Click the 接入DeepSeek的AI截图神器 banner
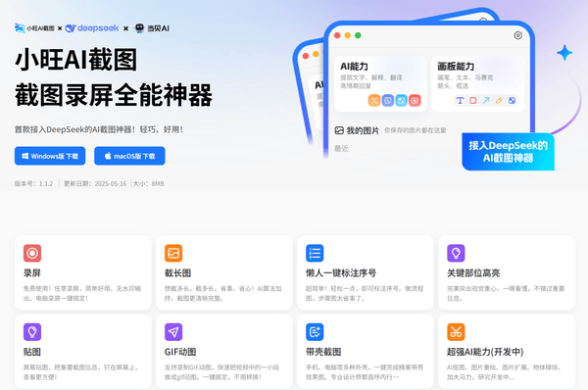The width and height of the screenshot is (588, 390). (508, 152)
